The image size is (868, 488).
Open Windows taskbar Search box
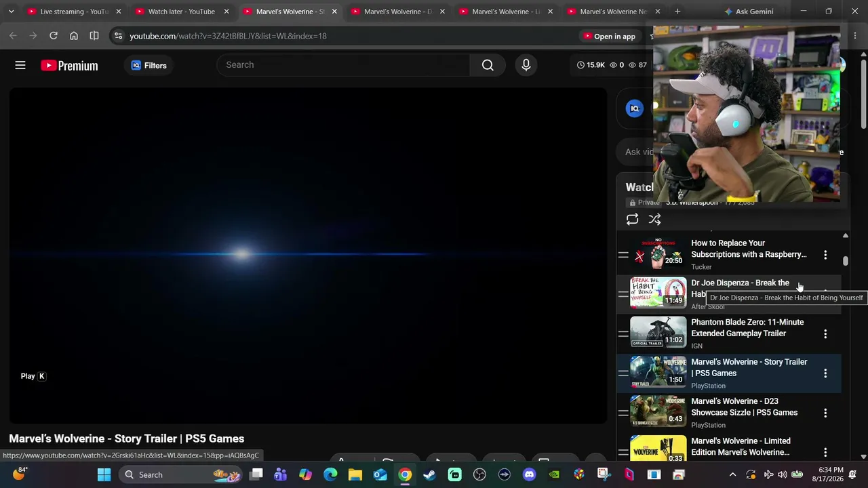click(181, 474)
